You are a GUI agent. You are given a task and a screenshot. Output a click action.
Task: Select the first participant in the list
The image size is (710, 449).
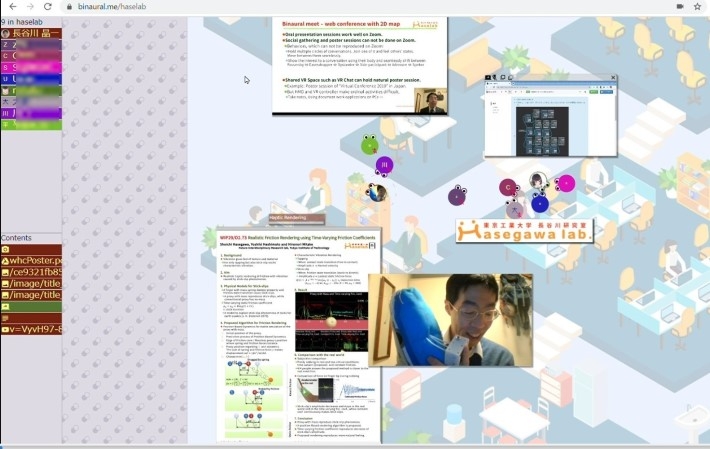point(31,34)
